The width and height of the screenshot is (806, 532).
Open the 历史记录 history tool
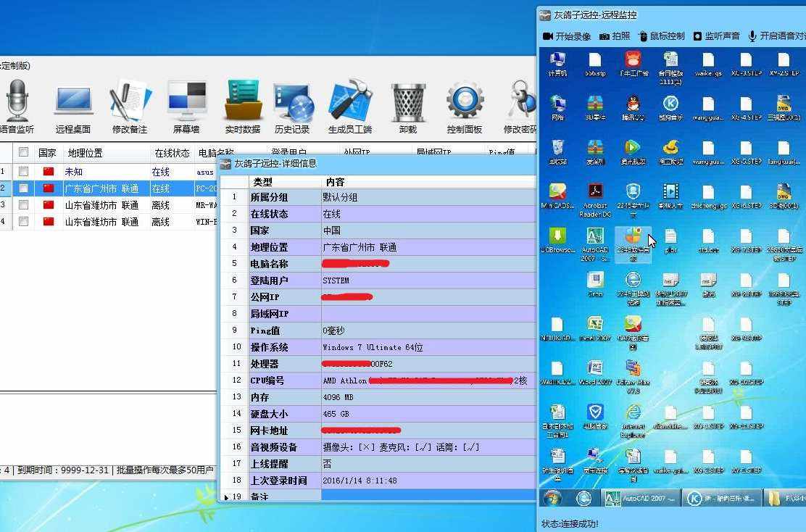[293, 107]
